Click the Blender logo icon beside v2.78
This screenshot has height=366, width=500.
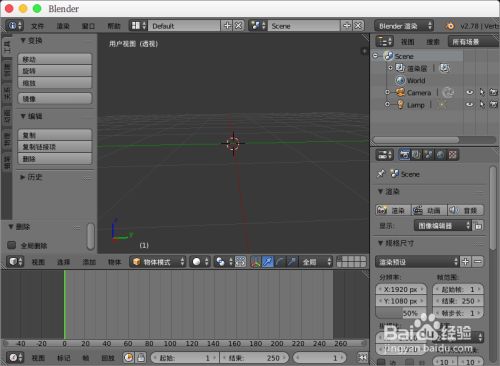(x=450, y=26)
